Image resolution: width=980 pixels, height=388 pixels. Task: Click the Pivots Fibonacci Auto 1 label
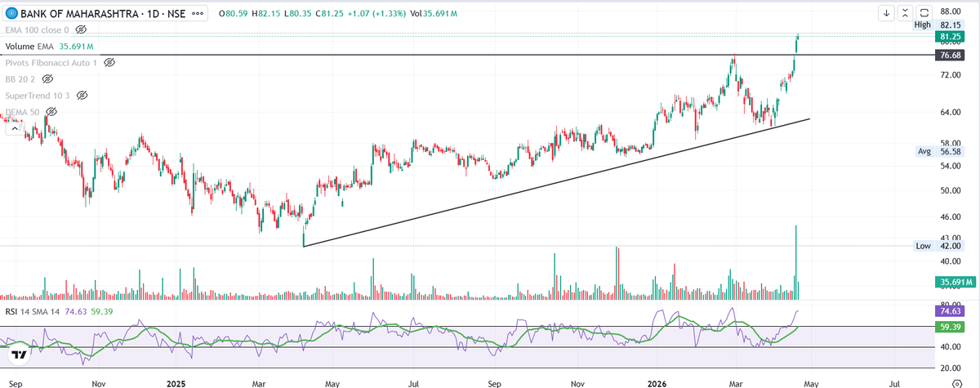52,62
